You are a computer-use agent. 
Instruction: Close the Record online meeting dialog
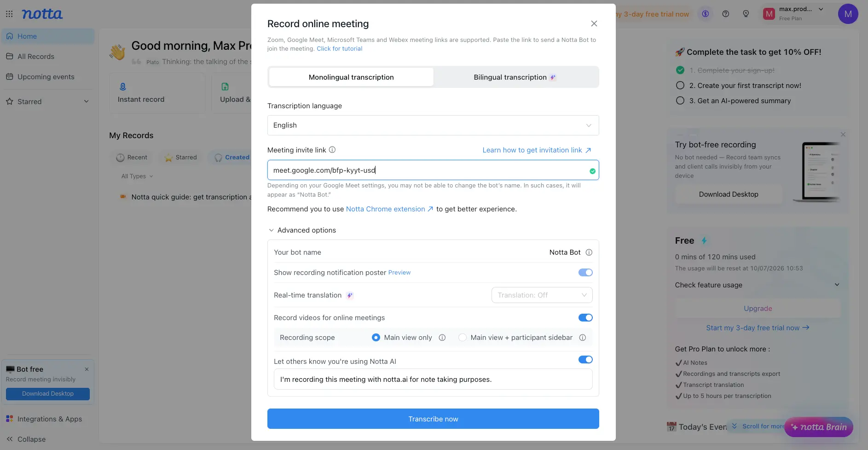594,23
